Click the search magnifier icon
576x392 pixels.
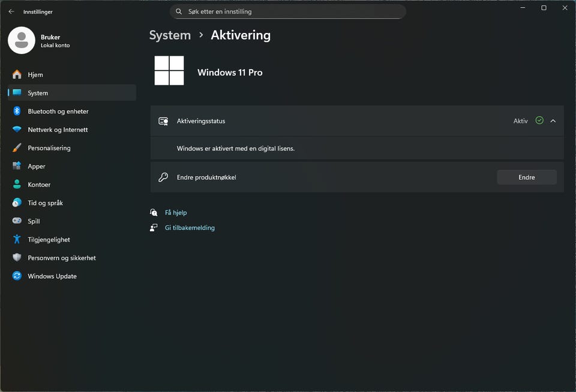tap(179, 11)
